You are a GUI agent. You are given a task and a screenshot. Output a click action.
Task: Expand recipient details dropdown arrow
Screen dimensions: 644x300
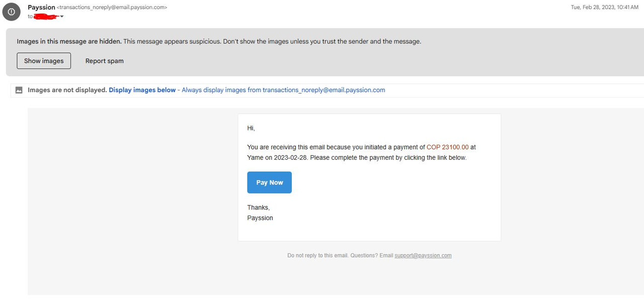click(62, 17)
